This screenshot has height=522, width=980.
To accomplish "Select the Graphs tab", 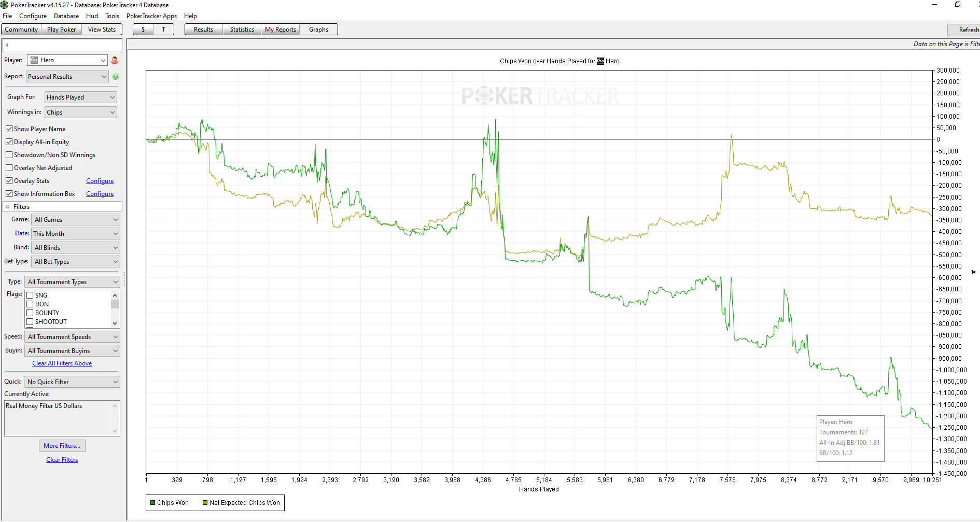I will coord(318,30).
